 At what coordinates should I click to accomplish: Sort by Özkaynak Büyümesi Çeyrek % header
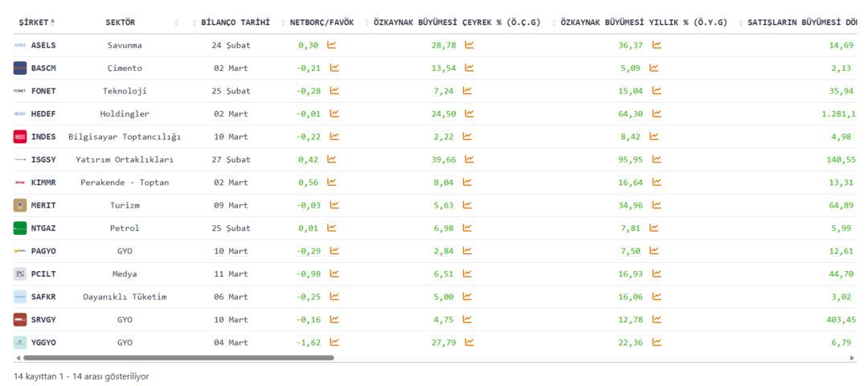457,23
